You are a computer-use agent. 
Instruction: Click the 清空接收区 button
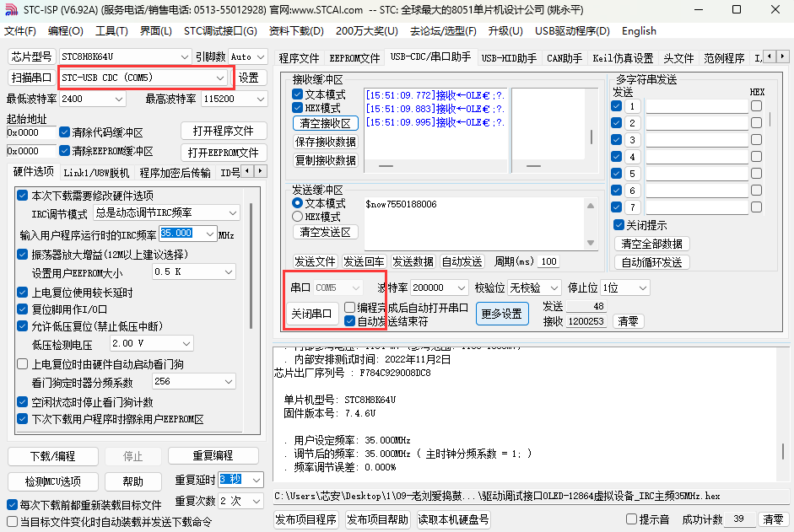click(326, 123)
